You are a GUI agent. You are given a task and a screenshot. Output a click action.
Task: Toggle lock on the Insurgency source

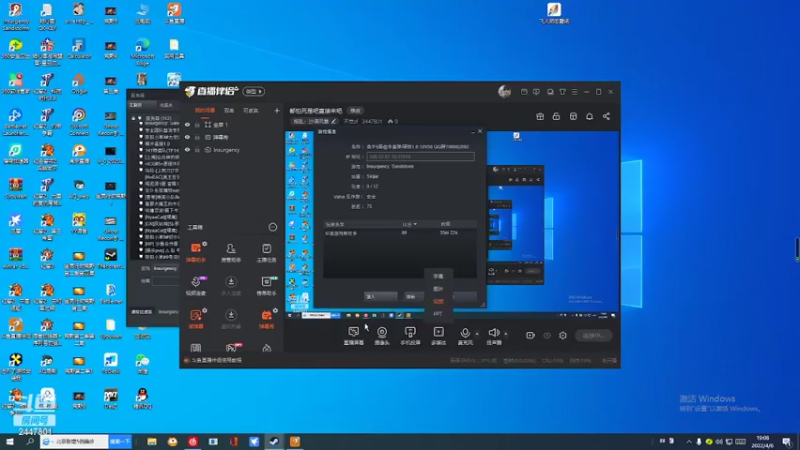coord(197,150)
